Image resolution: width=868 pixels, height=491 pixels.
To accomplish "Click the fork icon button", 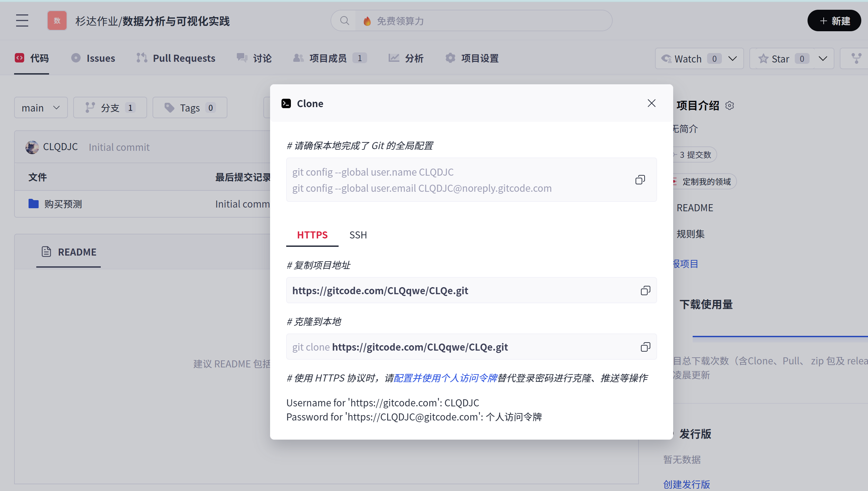I will pyautogui.click(x=856, y=59).
